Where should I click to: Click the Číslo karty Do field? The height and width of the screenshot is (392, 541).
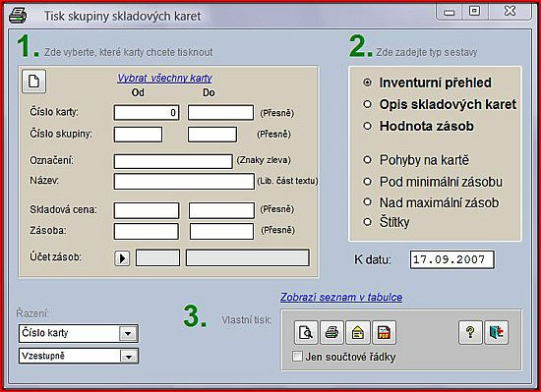click(x=220, y=113)
